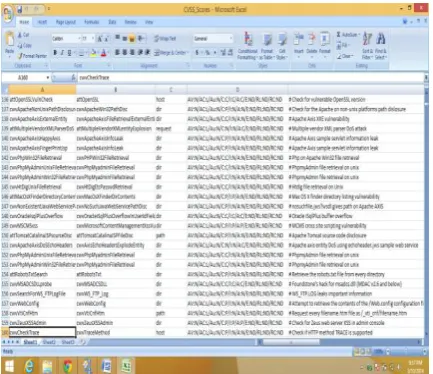Click the Top Align icon
The image size is (433, 374).
pyautogui.click(x=118, y=38)
